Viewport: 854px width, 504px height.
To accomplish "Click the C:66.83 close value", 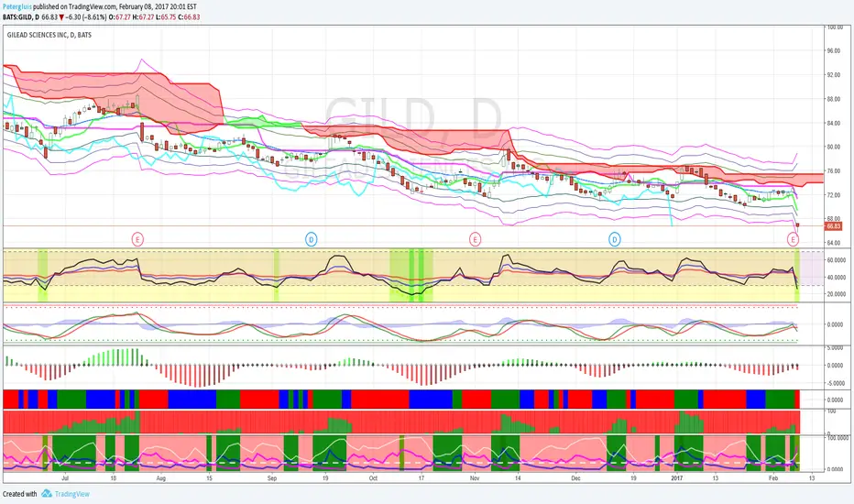I will click(188, 16).
